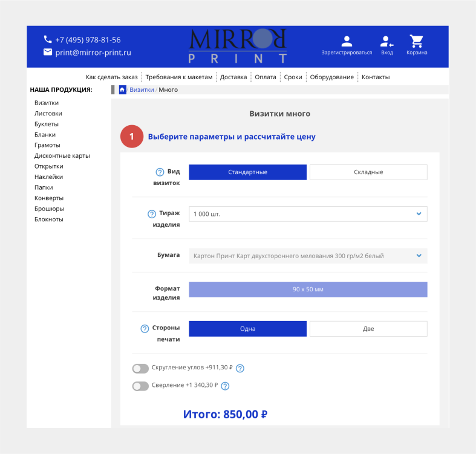476x454 pixels.
Task: Choose Складные business card type
Action: tap(368, 172)
